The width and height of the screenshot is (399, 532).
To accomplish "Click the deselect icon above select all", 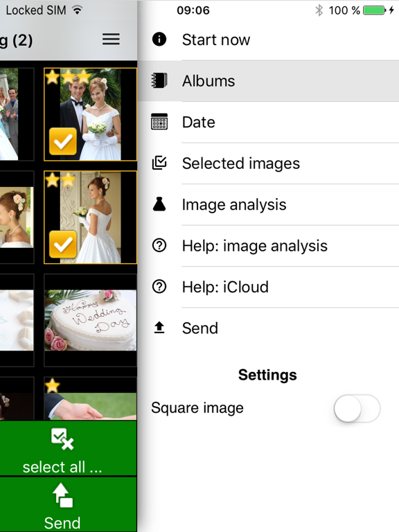I will 62,438.
